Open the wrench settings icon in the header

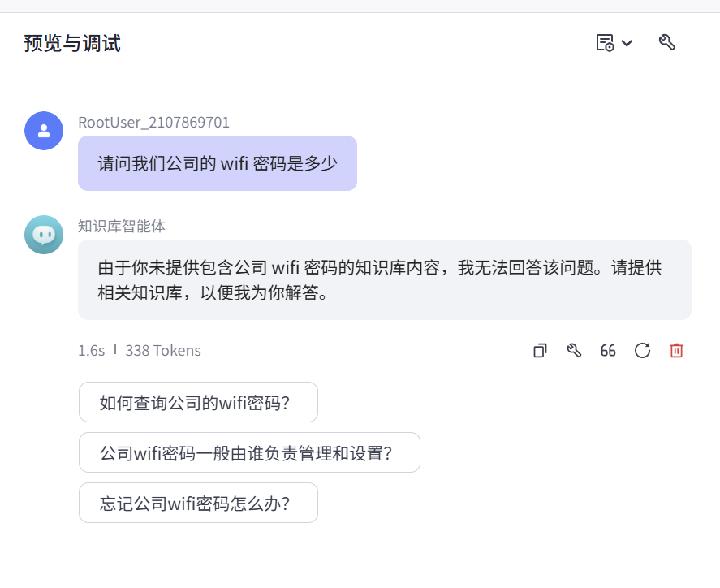[x=667, y=41]
